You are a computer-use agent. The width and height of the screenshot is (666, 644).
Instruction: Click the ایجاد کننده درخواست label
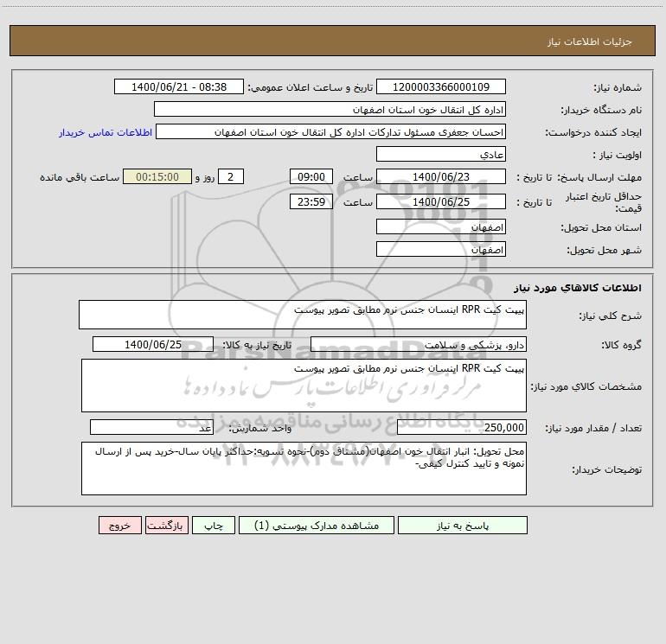[x=593, y=132]
